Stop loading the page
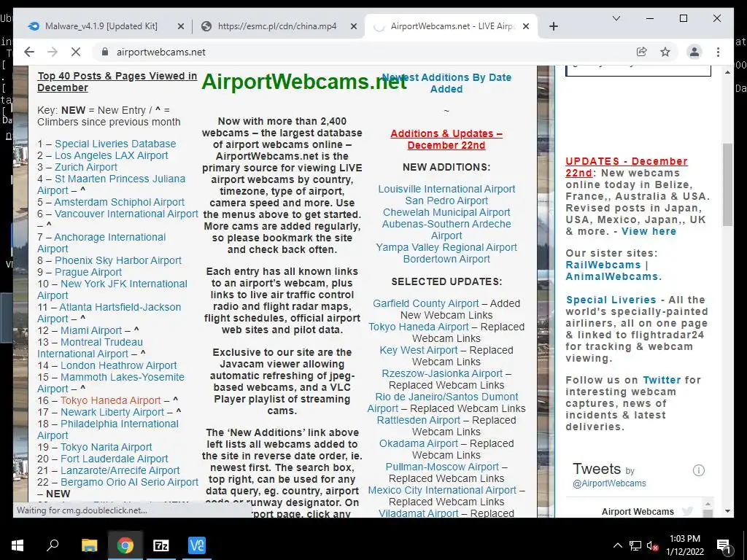Image resolution: width=747 pixels, height=560 pixels. pos(76,52)
